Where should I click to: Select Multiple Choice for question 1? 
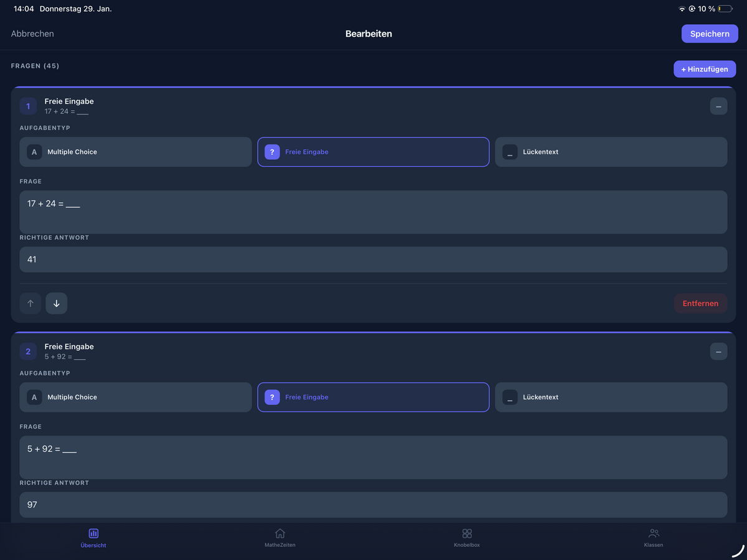[x=136, y=152]
